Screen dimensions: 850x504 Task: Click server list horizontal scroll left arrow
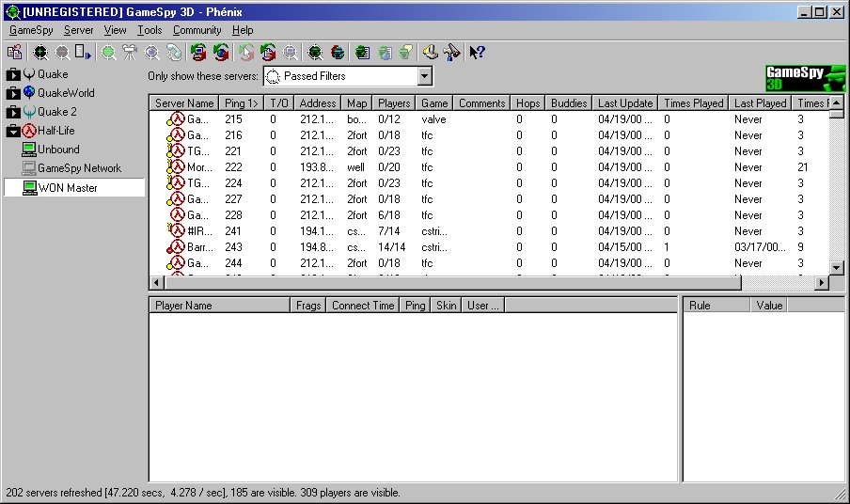coord(157,282)
